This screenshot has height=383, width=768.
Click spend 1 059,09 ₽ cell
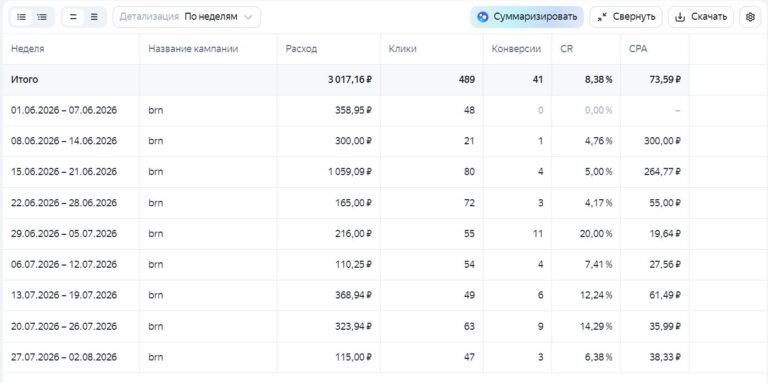(x=350, y=172)
